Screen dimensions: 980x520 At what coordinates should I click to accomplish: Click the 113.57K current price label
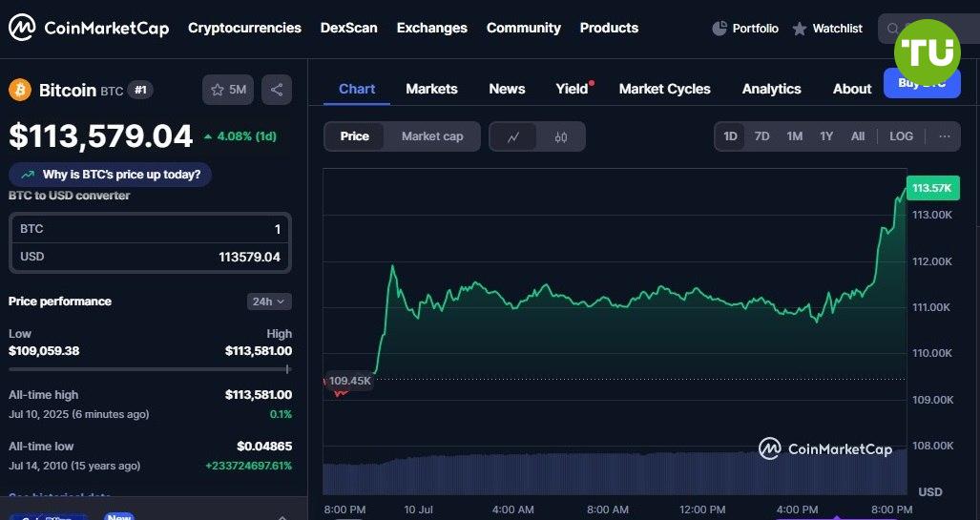(x=932, y=188)
